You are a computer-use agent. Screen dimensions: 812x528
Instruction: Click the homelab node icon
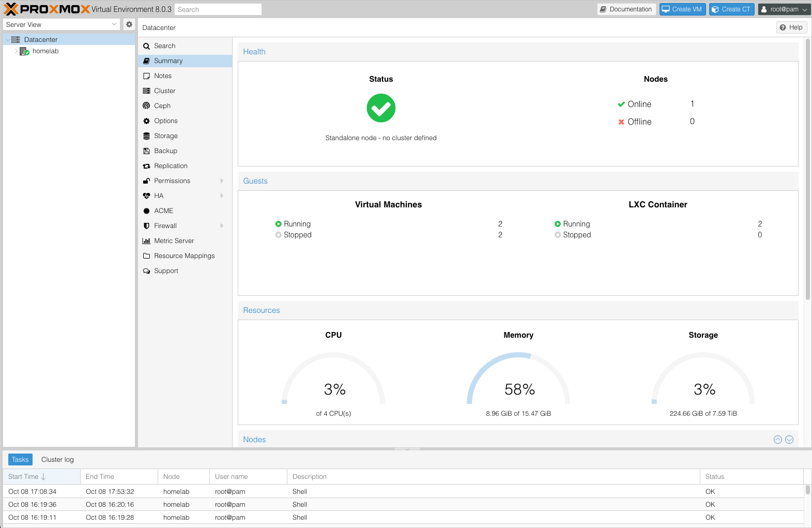click(24, 51)
